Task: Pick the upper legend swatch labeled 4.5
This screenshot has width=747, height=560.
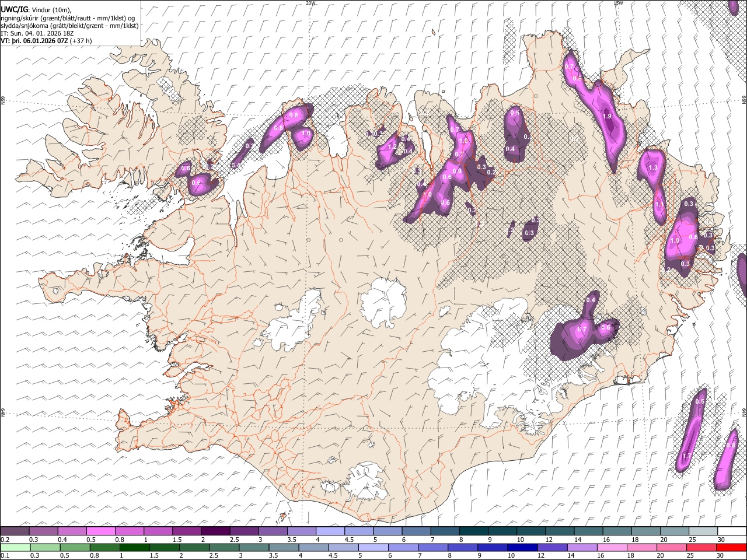Action: pyautogui.click(x=359, y=531)
